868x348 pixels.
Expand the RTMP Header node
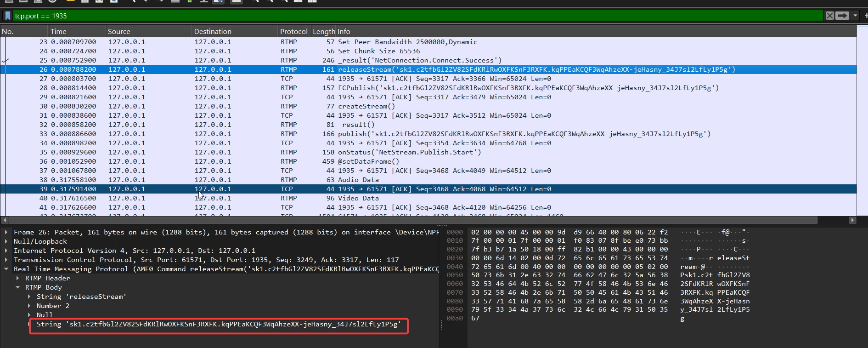[x=17, y=278]
